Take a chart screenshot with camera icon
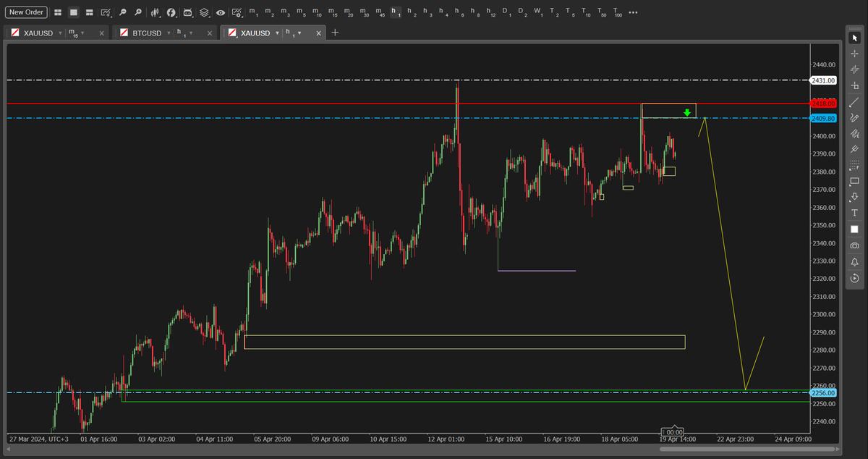This screenshot has width=868, height=459. pyautogui.click(x=854, y=246)
